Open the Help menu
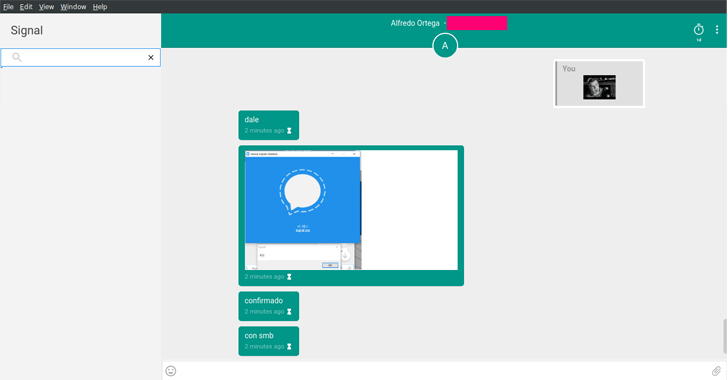Viewport: 728px width, 380px height. [100, 7]
